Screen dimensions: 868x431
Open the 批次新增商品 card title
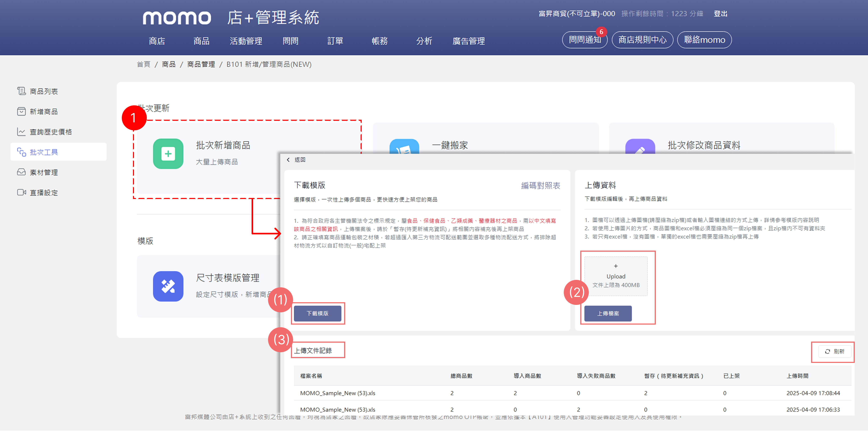coord(223,145)
